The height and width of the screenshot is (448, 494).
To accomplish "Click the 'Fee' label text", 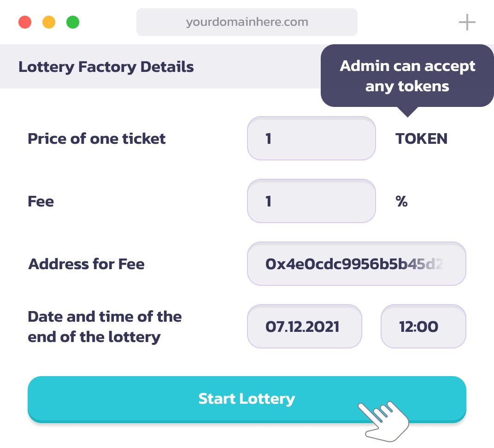I will (x=41, y=201).
